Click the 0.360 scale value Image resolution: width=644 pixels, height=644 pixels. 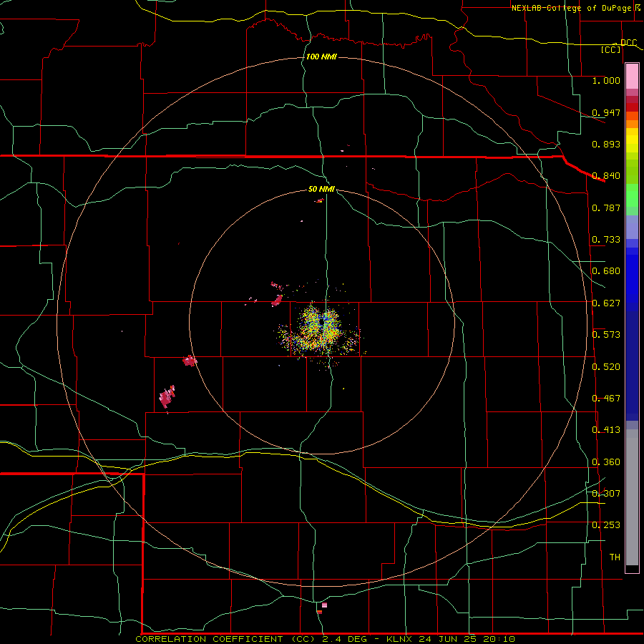(x=606, y=462)
